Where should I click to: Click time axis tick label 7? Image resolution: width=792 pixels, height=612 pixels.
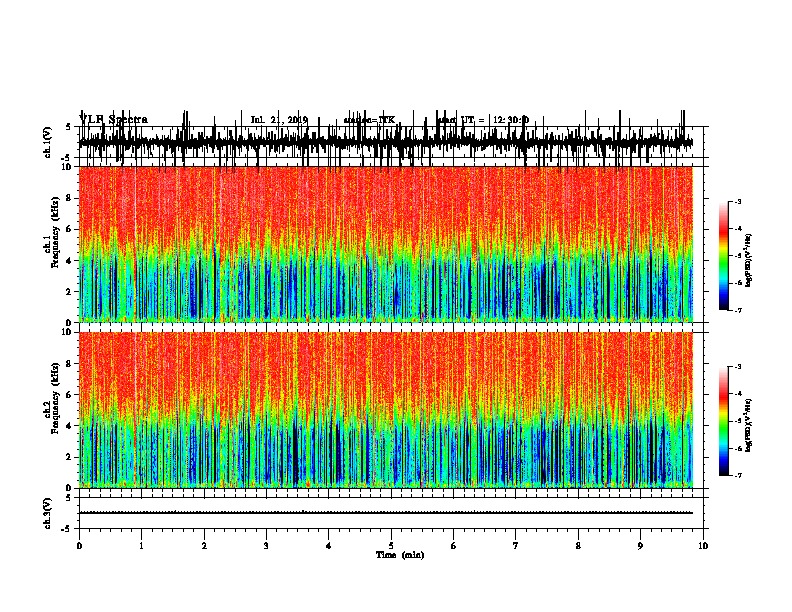point(516,546)
